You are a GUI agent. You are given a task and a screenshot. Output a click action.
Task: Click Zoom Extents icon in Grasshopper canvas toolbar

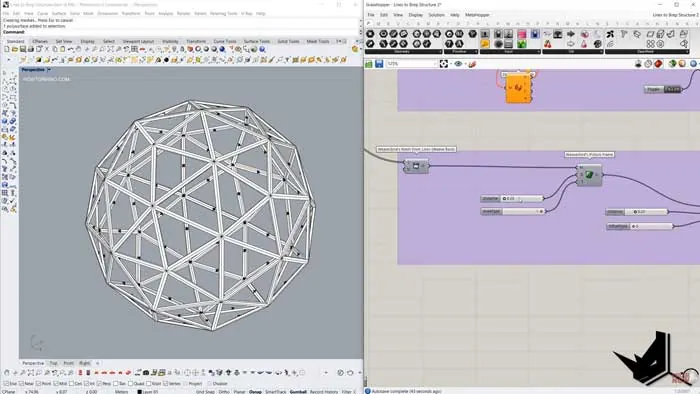444,64
